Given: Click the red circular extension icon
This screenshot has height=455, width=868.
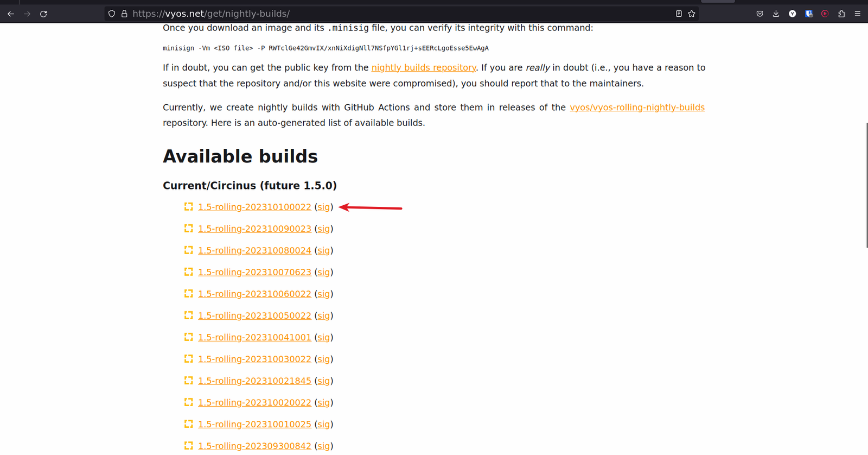Looking at the screenshot, I should [825, 14].
